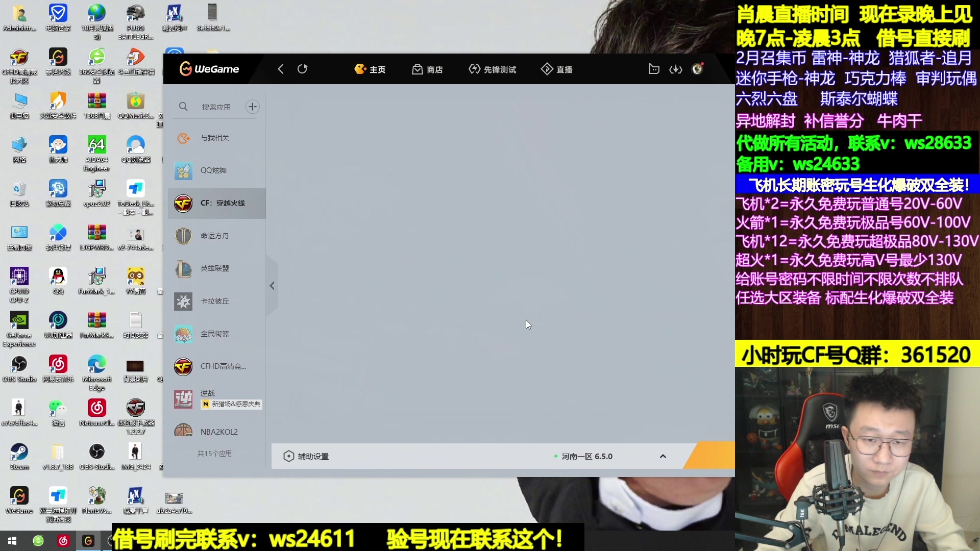
Task: Expand the 河南一区 server selector
Action: point(663,456)
